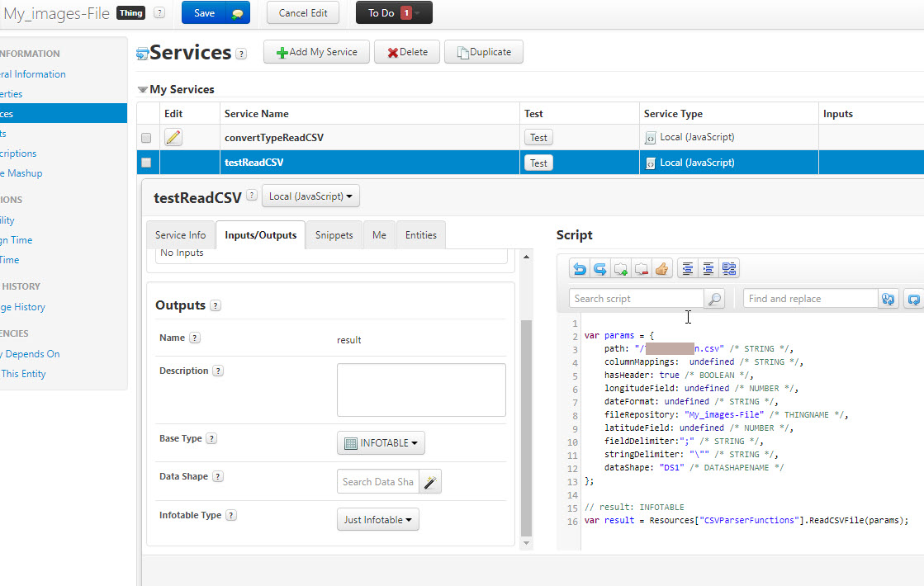Open the Service Info tab

pyautogui.click(x=180, y=234)
